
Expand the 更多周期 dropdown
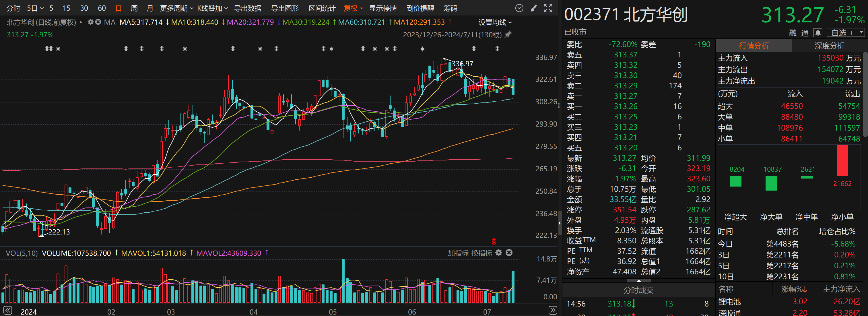(176, 8)
